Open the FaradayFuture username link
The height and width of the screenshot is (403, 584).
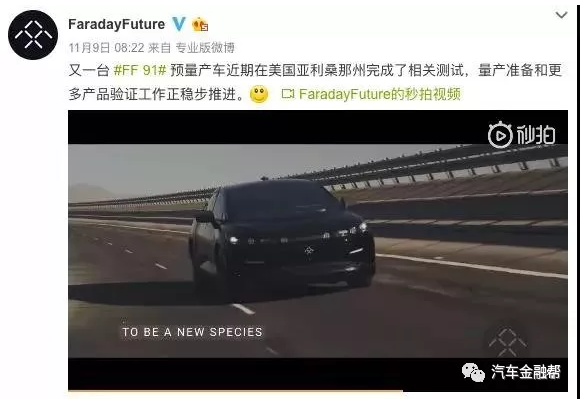[117, 24]
